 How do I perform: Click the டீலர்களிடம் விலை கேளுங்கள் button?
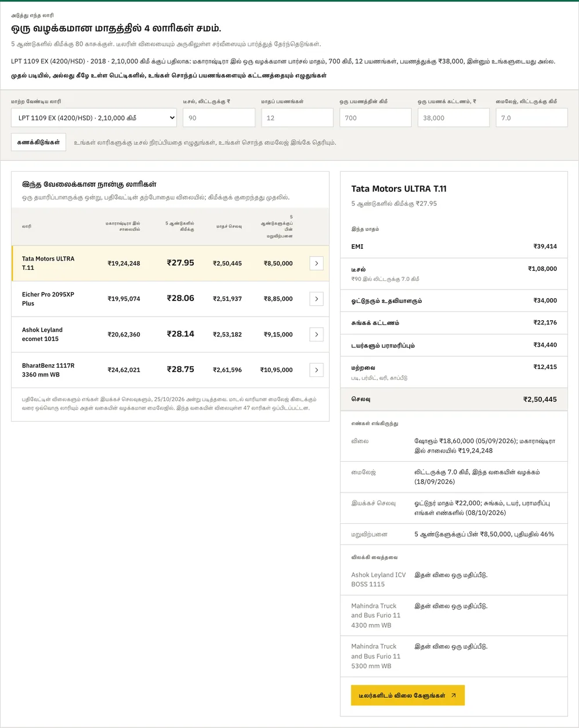coord(408,696)
